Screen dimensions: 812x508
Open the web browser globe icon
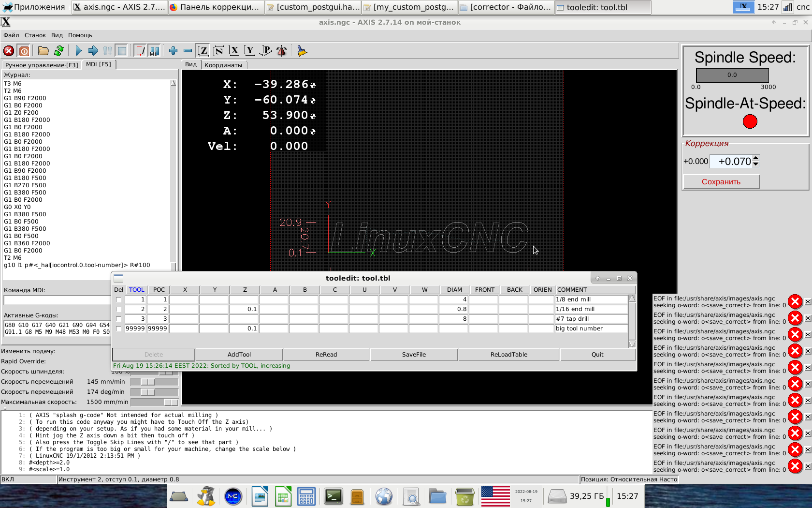(x=384, y=496)
